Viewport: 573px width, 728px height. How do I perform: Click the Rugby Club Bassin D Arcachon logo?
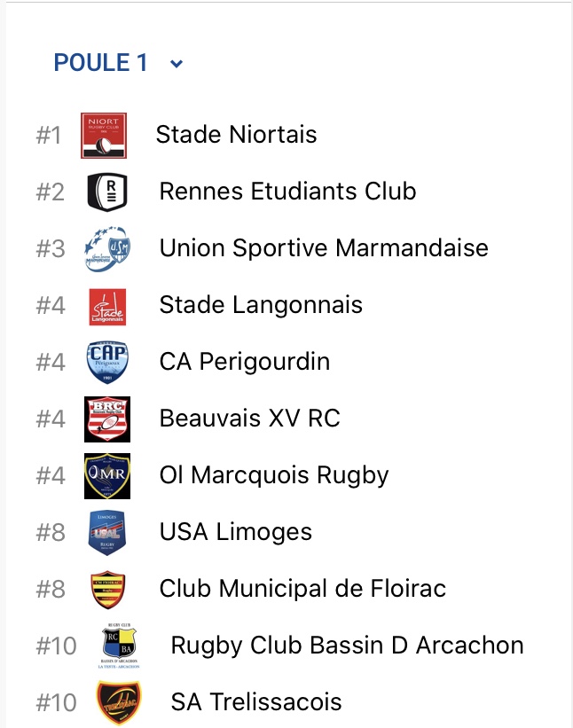(x=119, y=646)
